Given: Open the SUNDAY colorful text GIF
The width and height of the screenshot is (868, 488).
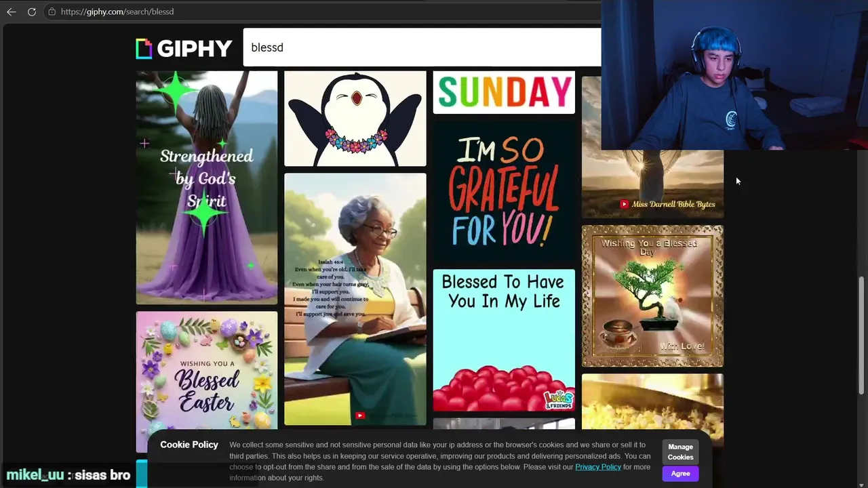Looking at the screenshot, I should [x=504, y=92].
